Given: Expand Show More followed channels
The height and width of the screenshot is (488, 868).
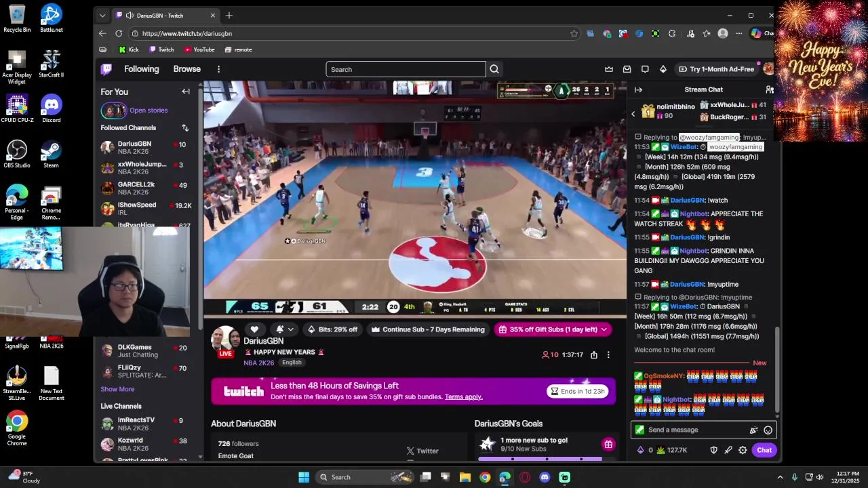Looking at the screenshot, I should (117, 389).
